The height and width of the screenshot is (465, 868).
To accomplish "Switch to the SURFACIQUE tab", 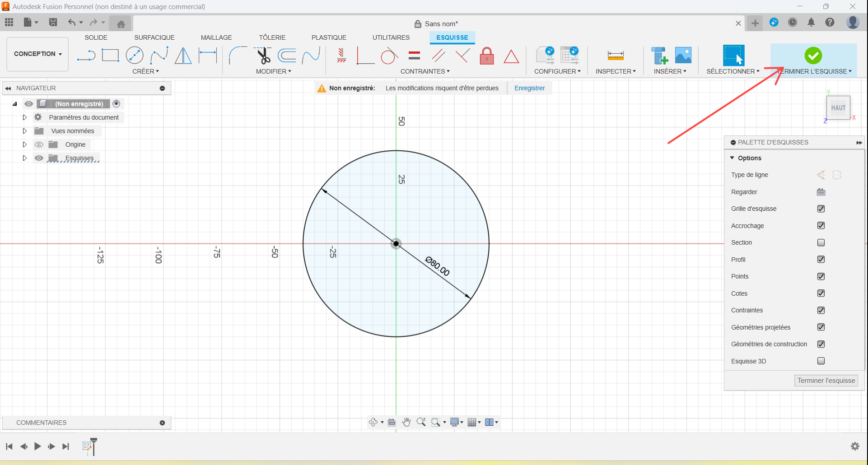I will pyautogui.click(x=154, y=37).
